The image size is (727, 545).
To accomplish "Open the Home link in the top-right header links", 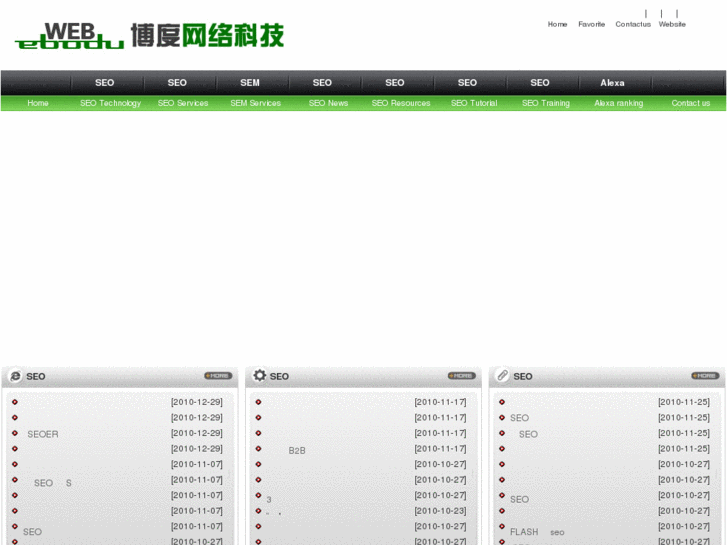I will [x=557, y=24].
